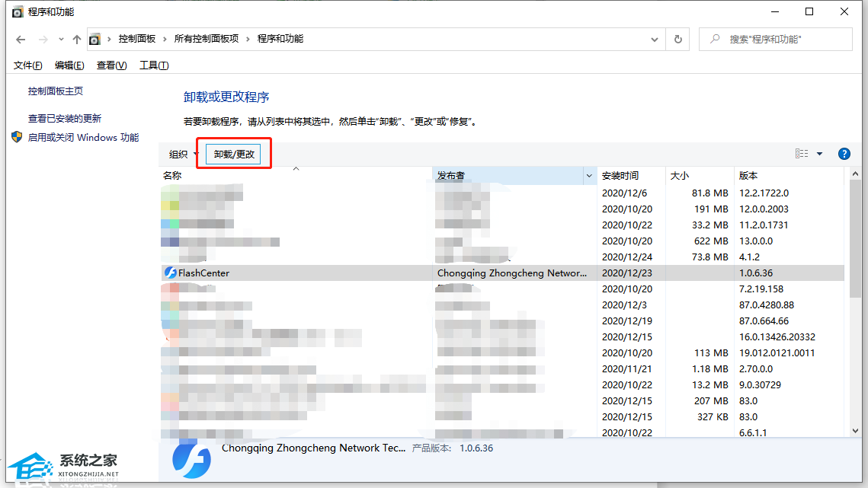Click the search magnifier icon
Image resolution: width=868 pixels, height=488 pixels.
tap(716, 40)
